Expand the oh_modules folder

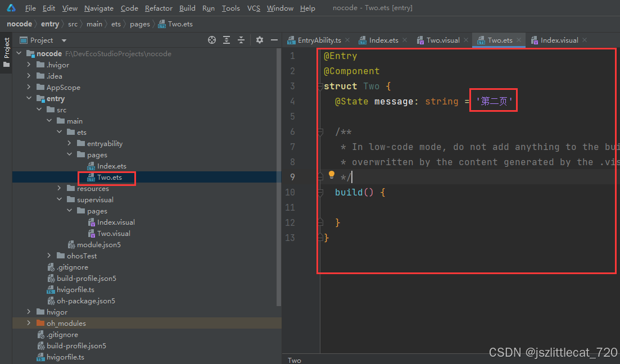[29, 323]
